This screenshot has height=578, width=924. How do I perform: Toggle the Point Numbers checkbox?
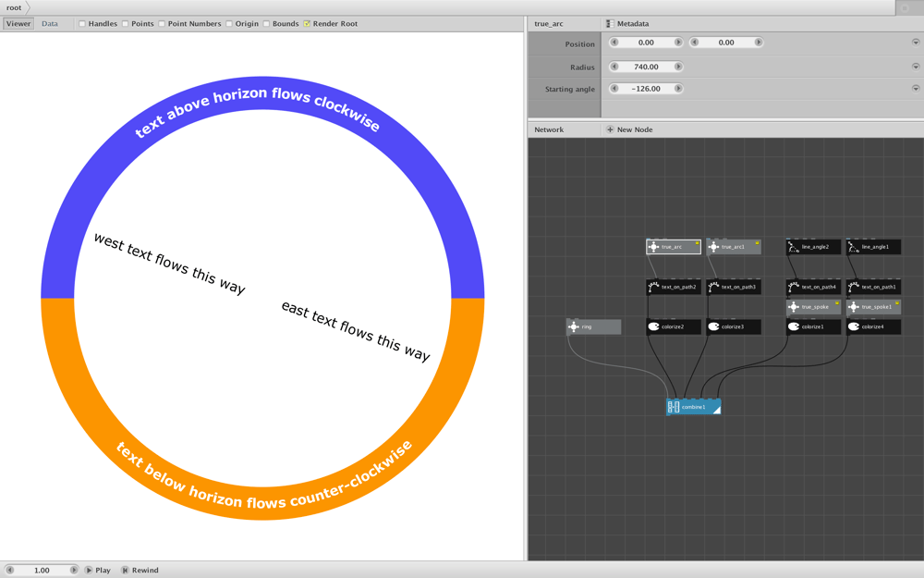click(162, 24)
